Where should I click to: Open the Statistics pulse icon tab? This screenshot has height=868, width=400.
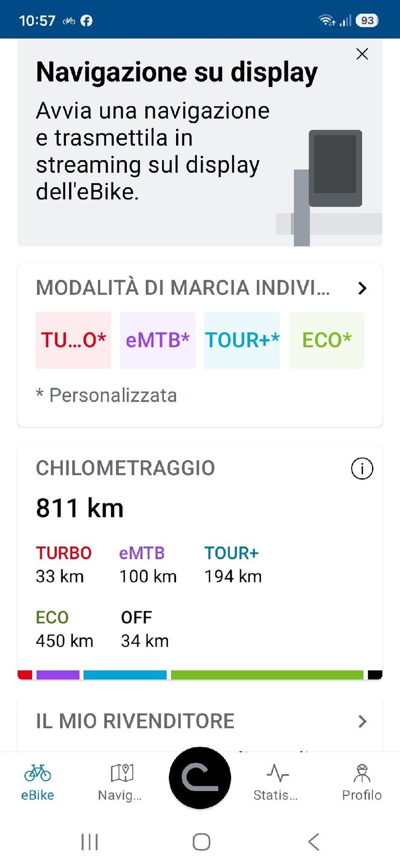277,773
